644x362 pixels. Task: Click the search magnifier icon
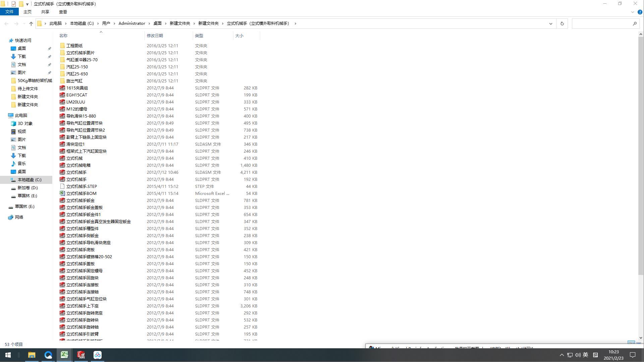(634, 23)
